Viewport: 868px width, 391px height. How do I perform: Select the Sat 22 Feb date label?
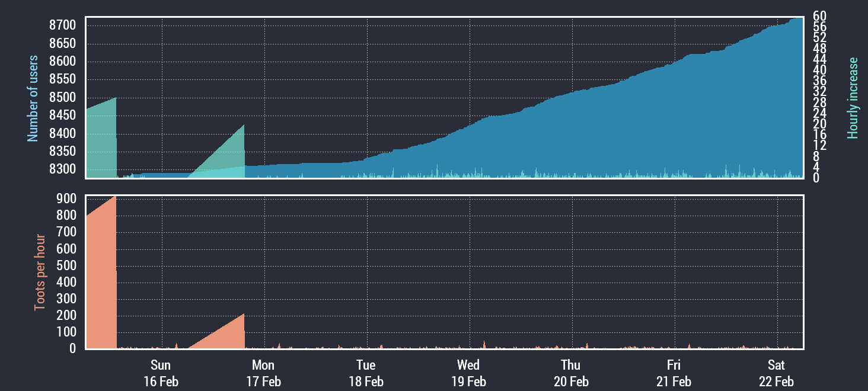click(776, 373)
